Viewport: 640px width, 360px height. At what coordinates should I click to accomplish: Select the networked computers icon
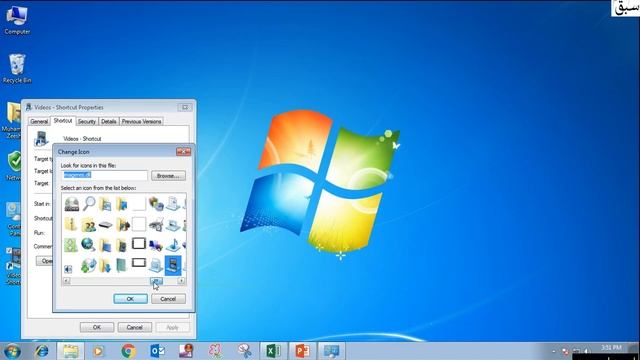(x=156, y=245)
